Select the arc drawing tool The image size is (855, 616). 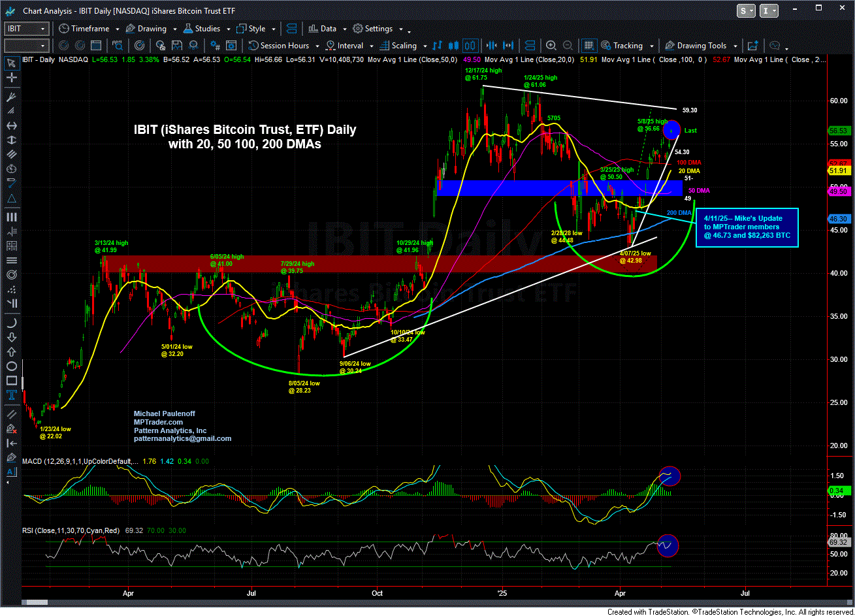12,323
